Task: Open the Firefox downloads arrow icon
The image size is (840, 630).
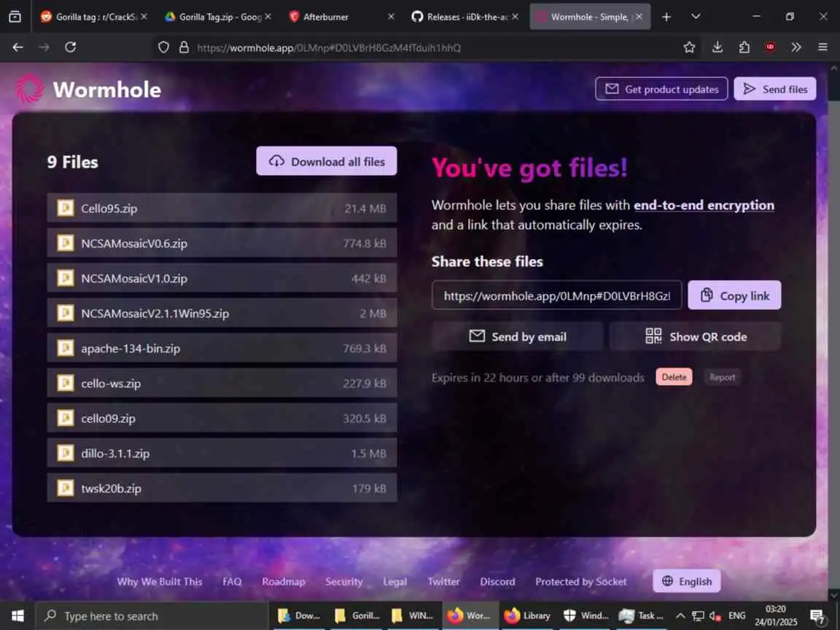Action: tap(717, 47)
